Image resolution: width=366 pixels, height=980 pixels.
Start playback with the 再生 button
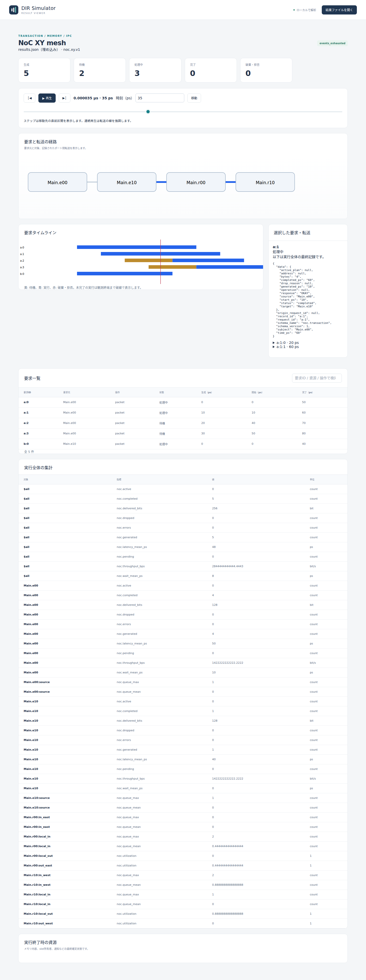[x=47, y=98]
